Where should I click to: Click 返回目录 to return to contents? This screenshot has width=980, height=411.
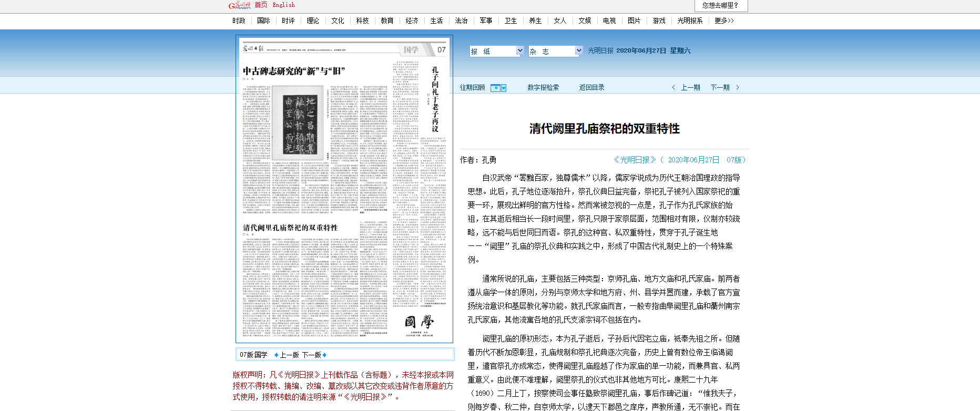(x=591, y=88)
